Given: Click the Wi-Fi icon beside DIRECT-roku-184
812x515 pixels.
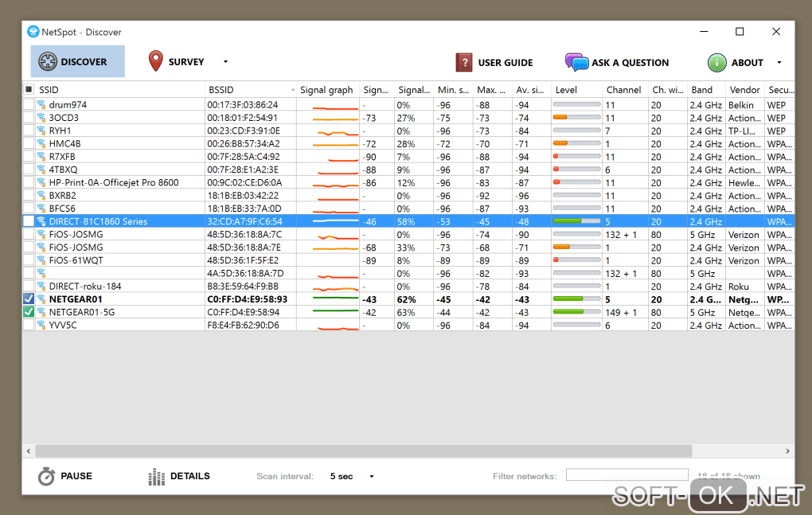Looking at the screenshot, I should (x=41, y=286).
